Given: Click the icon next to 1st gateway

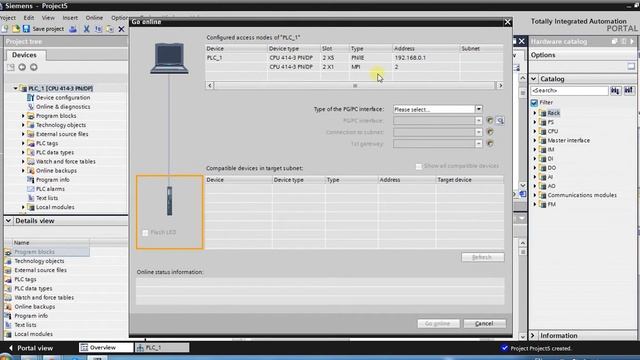Looking at the screenshot, I should click(x=490, y=143).
